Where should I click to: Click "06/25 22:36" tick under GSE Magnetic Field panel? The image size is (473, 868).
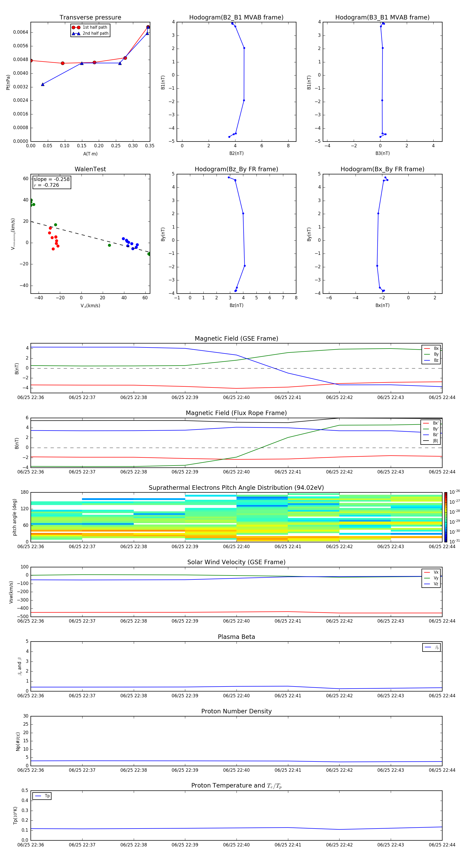pyautogui.click(x=31, y=398)
